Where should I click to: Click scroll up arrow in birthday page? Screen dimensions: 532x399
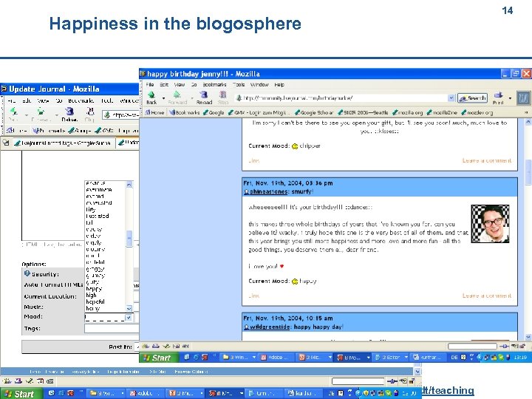[x=528, y=121]
